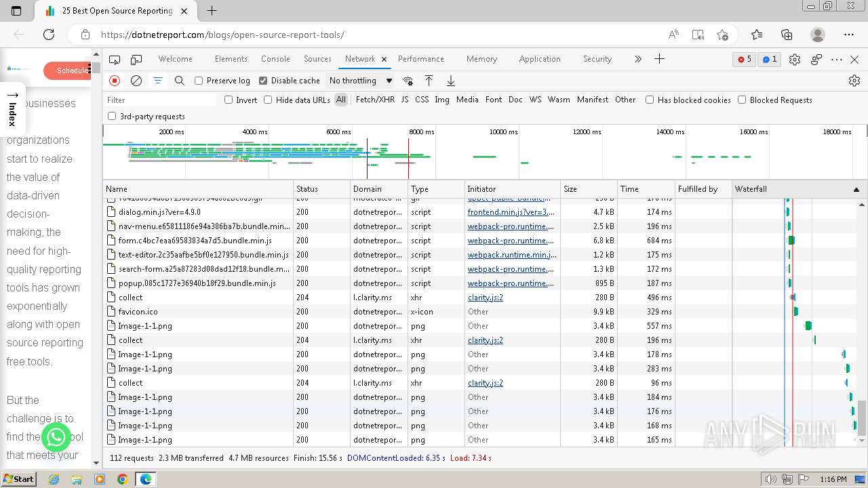This screenshot has width=868, height=488.
Task: Uncheck Disable cache
Action: [x=263, y=81]
